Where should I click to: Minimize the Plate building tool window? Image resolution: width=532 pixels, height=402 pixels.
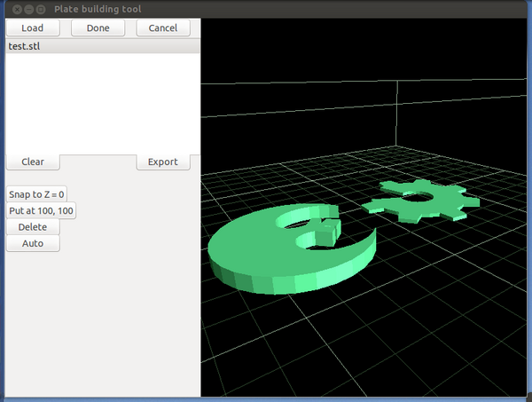pos(29,9)
